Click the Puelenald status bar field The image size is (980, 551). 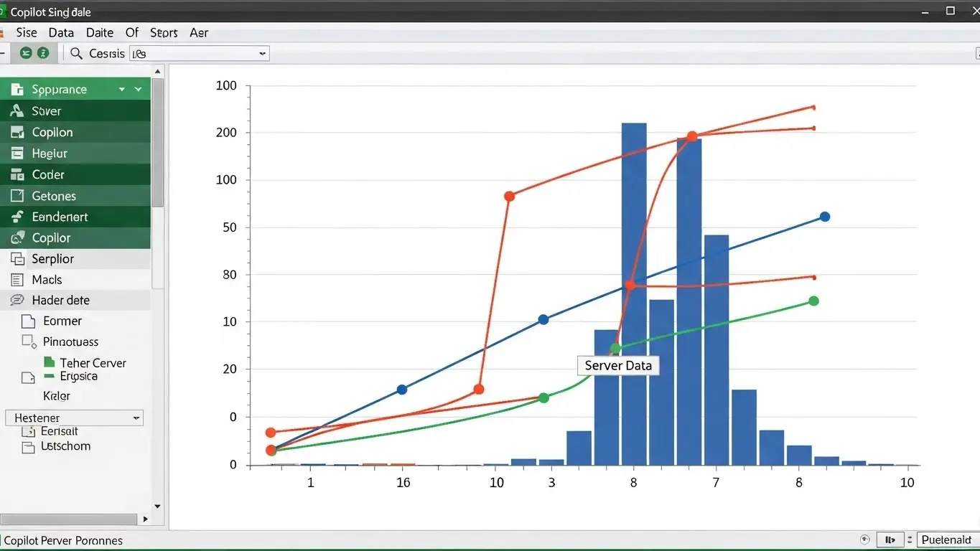click(946, 540)
